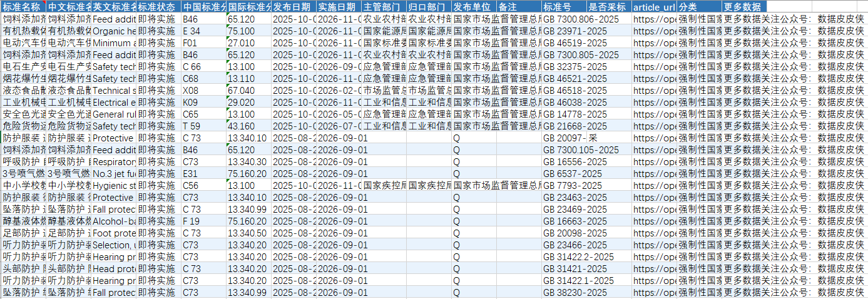This screenshot has width=868, height=299.
Task: Open the URL link in the GB 7793-2025 row
Action: [x=654, y=186]
